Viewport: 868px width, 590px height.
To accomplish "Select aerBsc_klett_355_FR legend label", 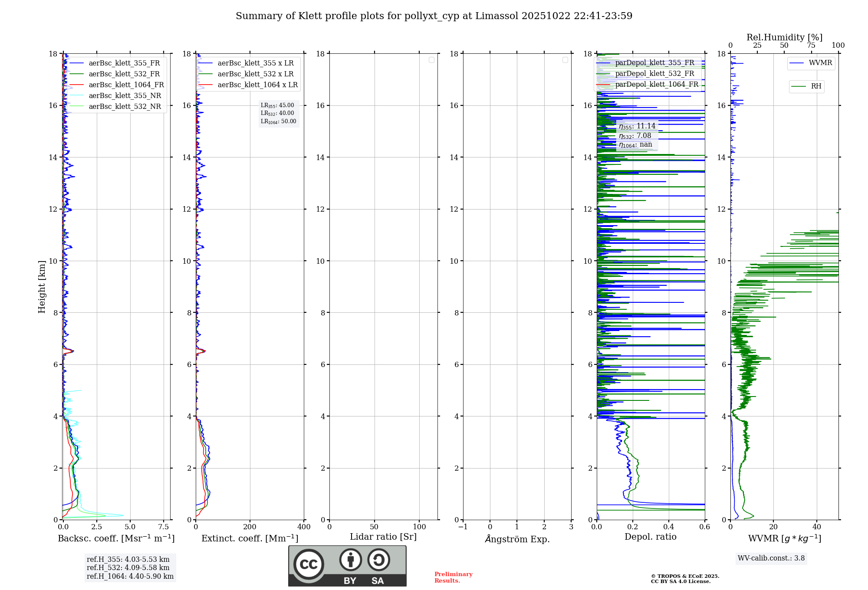I will [124, 63].
